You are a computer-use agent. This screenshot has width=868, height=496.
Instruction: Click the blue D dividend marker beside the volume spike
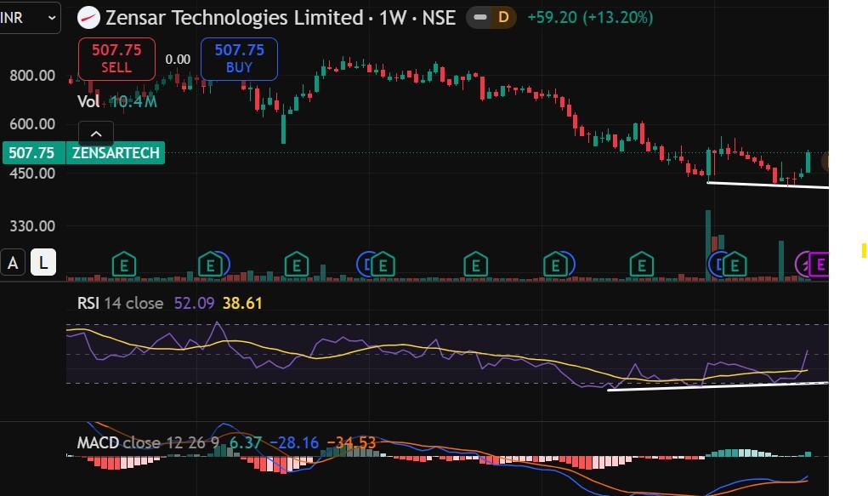pos(717,265)
